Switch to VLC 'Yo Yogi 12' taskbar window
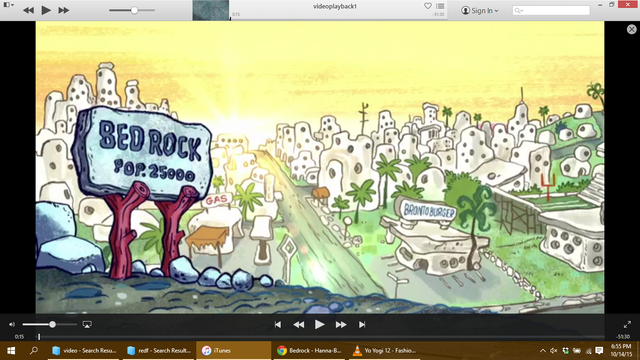640x360 pixels. pyautogui.click(x=384, y=351)
